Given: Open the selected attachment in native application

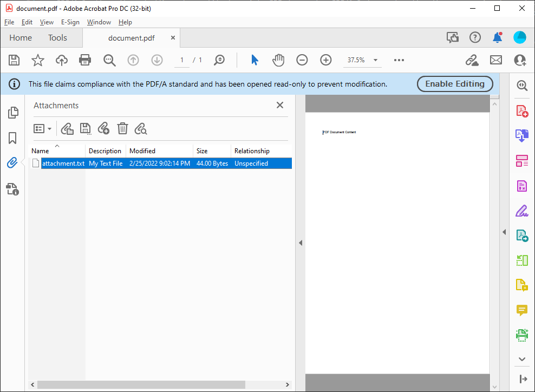Looking at the screenshot, I should coord(67,129).
